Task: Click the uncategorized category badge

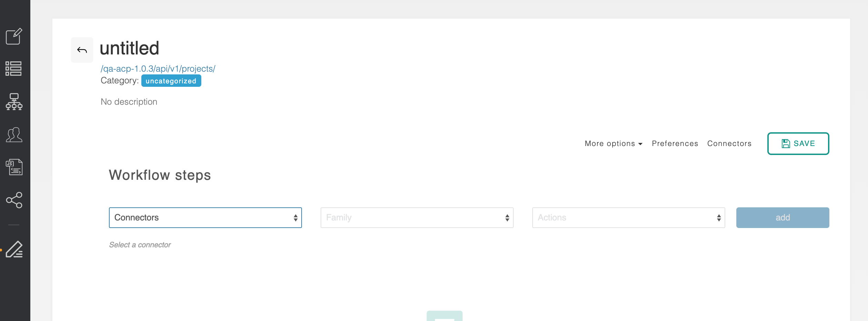Action: pyautogui.click(x=171, y=81)
